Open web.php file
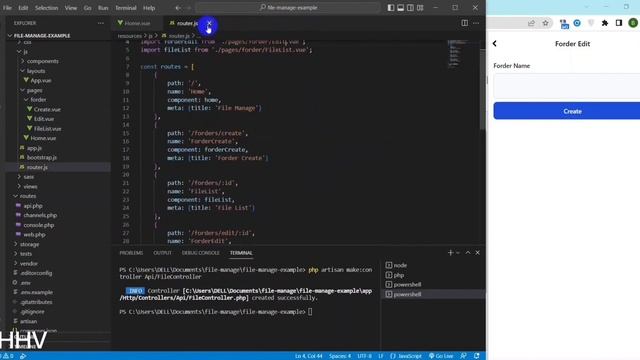640x360 pixels. pyautogui.click(x=34, y=235)
